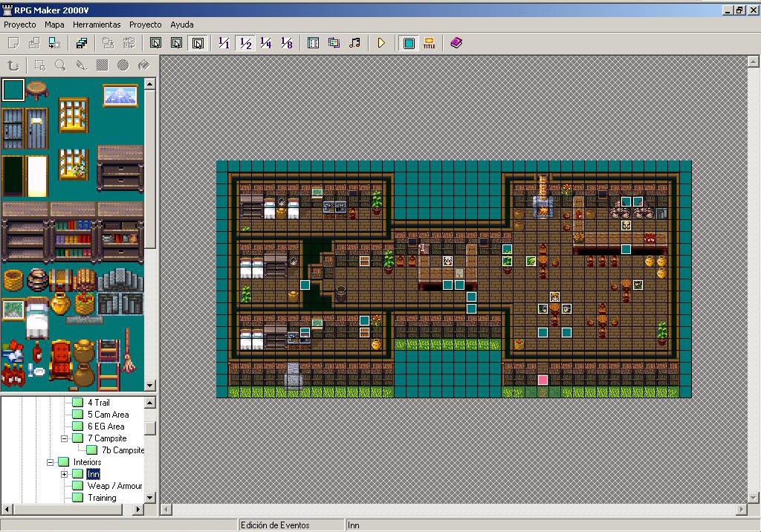The height and width of the screenshot is (532, 761).
Task: Click the New Project toolbar icon
Action: click(13, 43)
